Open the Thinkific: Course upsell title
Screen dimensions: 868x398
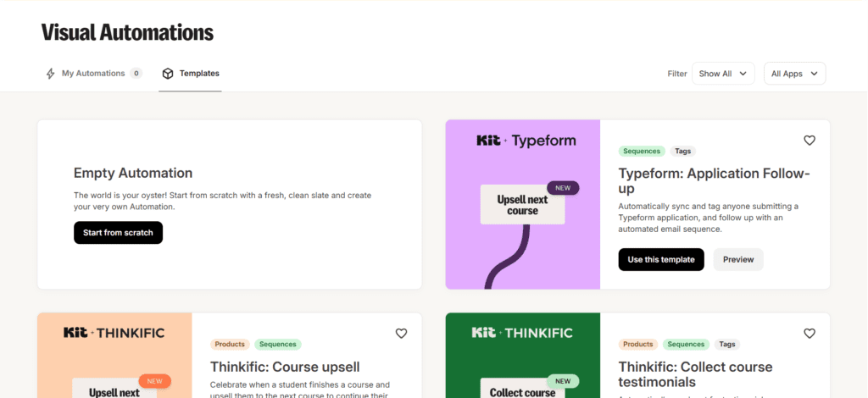point(285,367)
